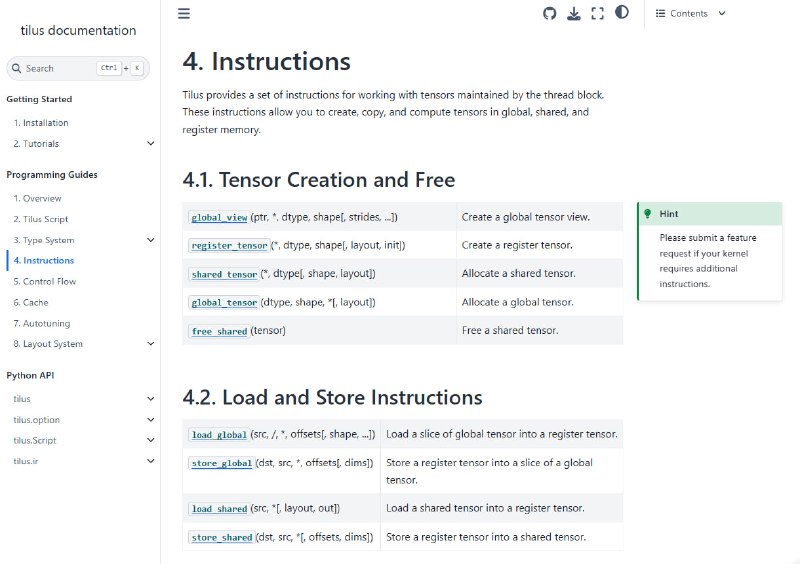Expand tilus.option API section
The height and width of the screenshot is (564, 800).
coord(151,420)
